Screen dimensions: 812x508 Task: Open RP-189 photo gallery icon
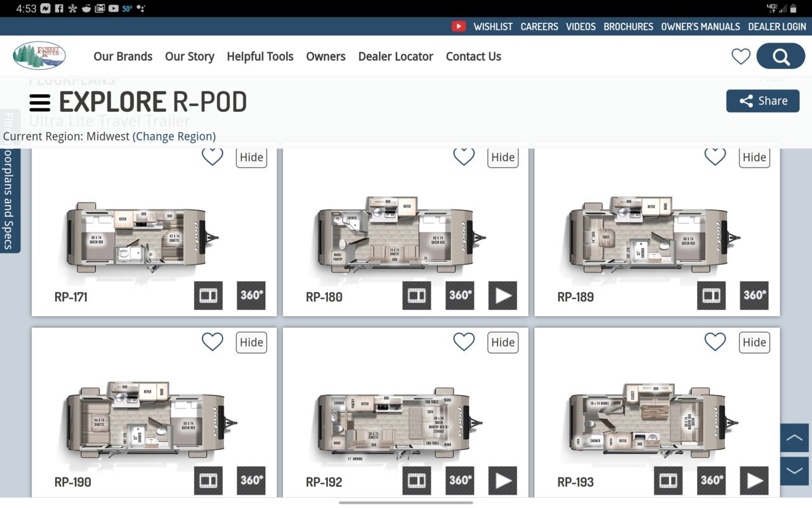tap(711, 295)
